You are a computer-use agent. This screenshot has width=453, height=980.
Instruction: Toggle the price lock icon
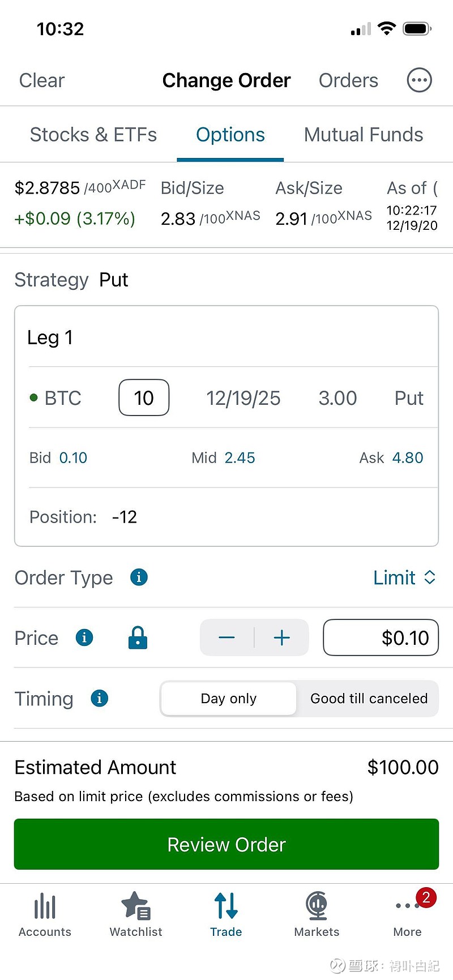click(138, 637)
